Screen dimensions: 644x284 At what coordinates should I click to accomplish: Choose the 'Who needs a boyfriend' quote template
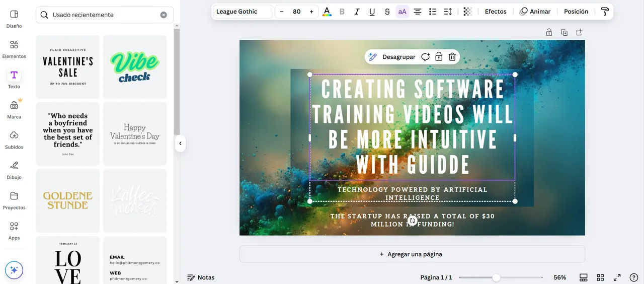[68, 134]
